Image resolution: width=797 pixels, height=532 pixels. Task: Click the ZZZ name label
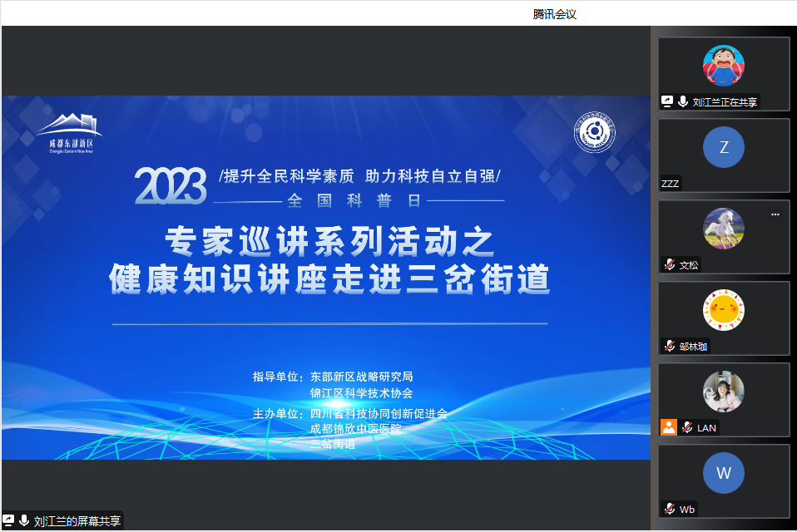click(x=671, y=184)
